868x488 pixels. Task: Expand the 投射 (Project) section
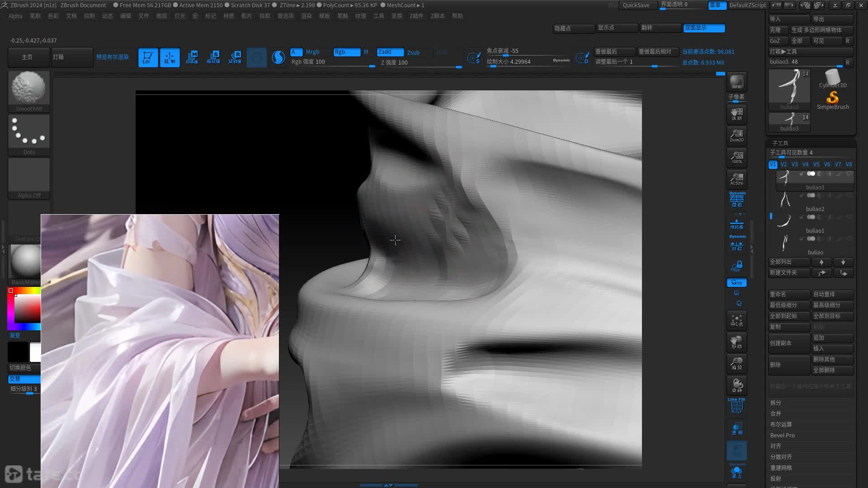(x=776, y=479)
